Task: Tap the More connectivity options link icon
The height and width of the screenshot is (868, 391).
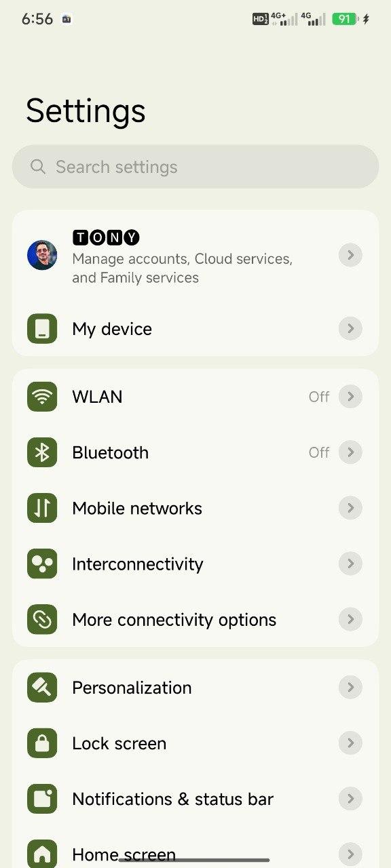Action: click(x=42, y=619)
